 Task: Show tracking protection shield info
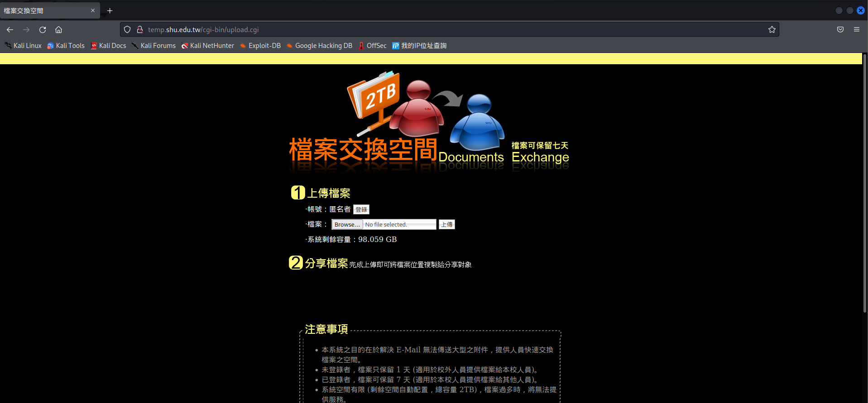pyautogui.click(x=127, y=30)
